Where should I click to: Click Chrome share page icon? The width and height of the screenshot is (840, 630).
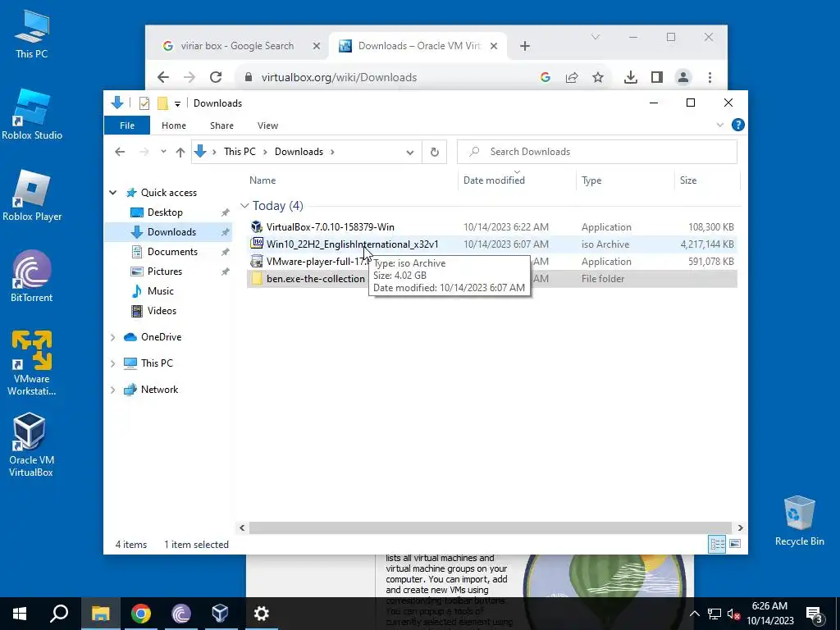(572, 77)
